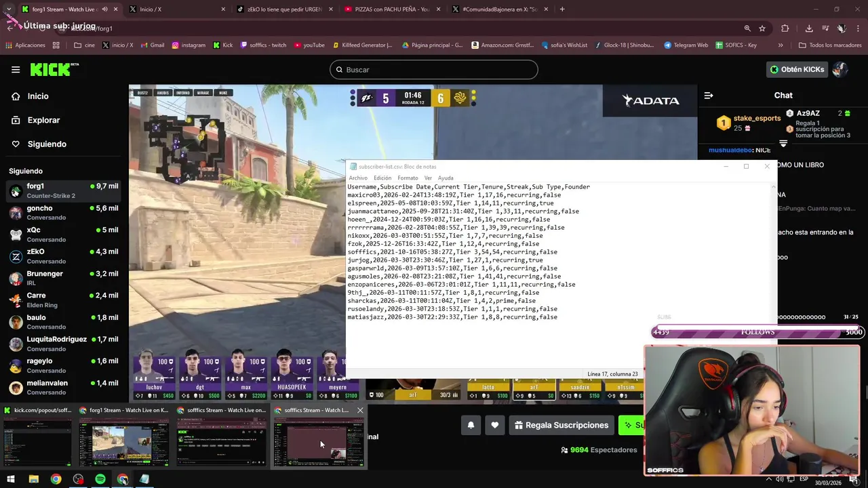Bookmark this page with the star icon

[x=762, y=28]
